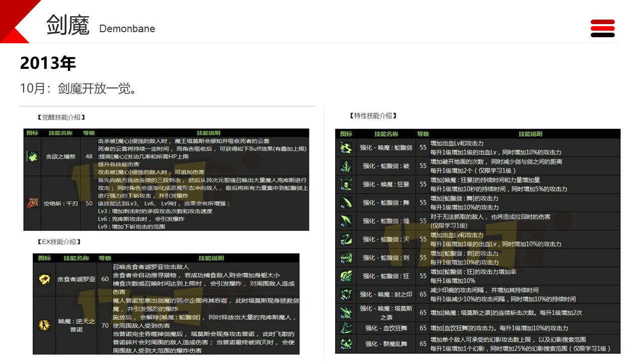Click the name cell 强化-蛇腹剑:灭
The width and height of the screenshot is (644, 362).
[386, 239]
